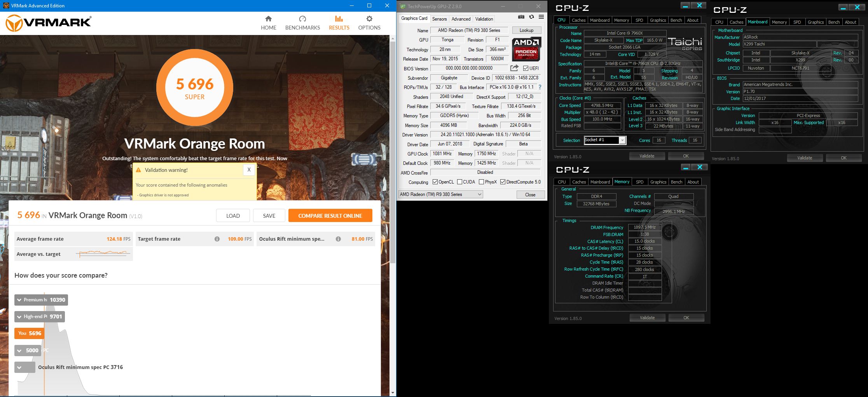Click Driver Version field in GPU-Z

click(485, 135)
